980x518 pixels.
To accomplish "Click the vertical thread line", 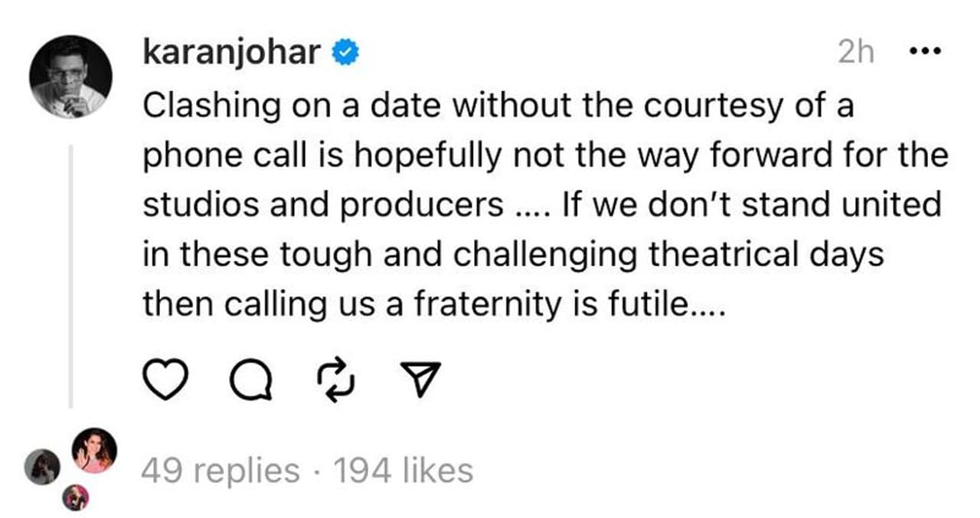I will pos(70,275).
